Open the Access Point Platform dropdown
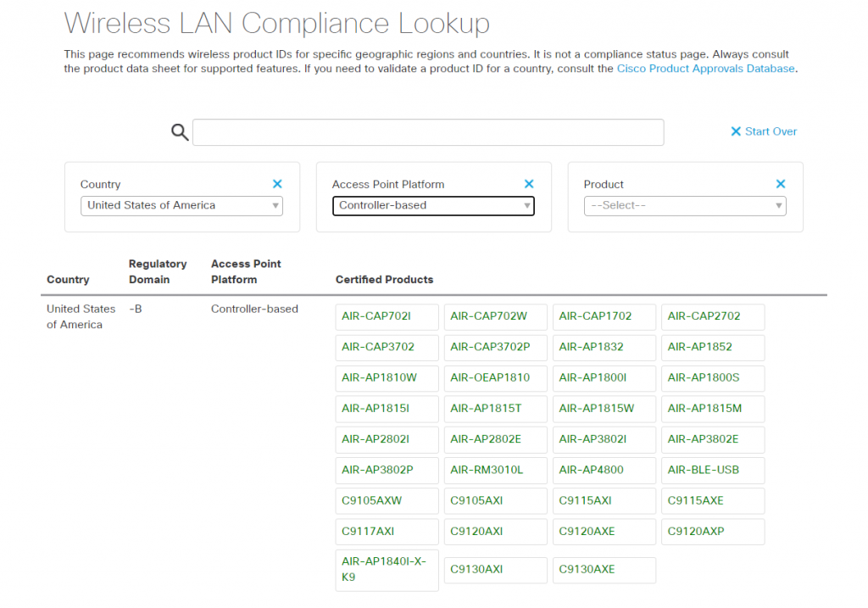The image size is (868, 608). (433, 205)
